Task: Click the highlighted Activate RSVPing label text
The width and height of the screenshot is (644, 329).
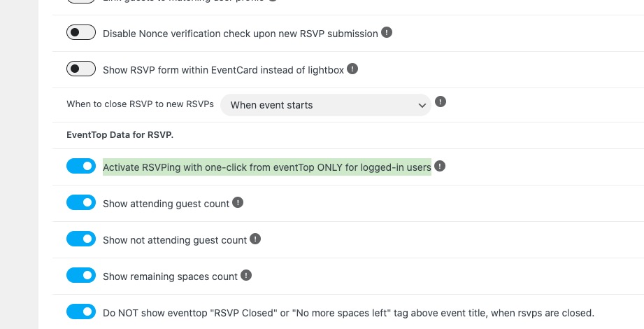Action: tap(267, 167)
